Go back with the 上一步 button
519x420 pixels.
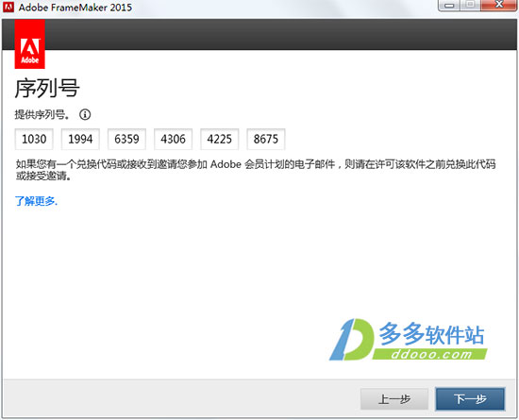[x=394, y=399]
